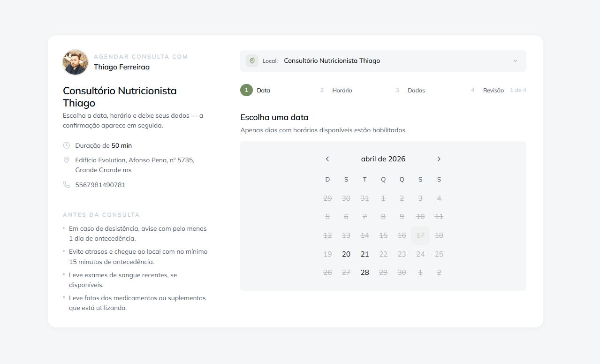This screenshot has width=600, height=364.
Task: Click the location pin icon beside Local
Action: tap(252, 61)
